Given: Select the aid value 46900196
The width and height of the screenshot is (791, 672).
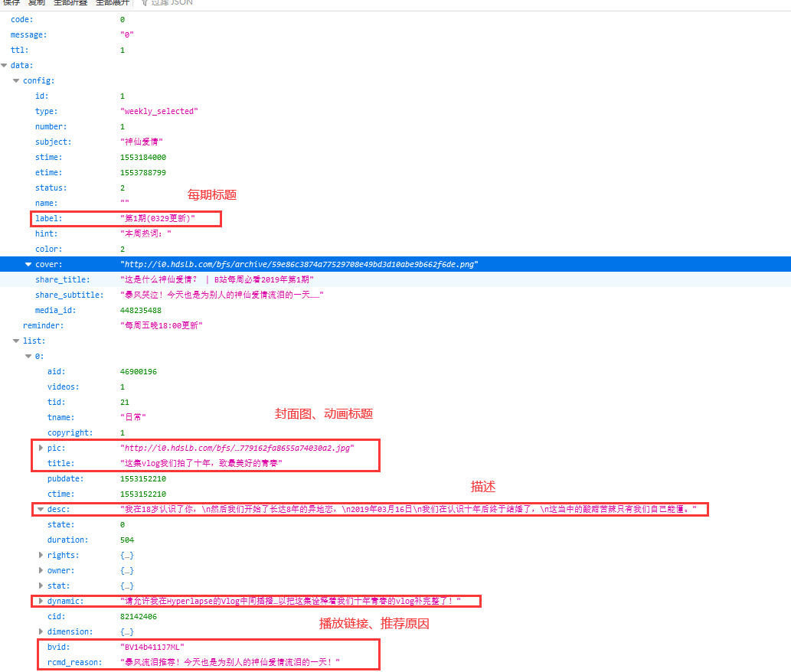Looking at the screenshot, I should point(139,371).
